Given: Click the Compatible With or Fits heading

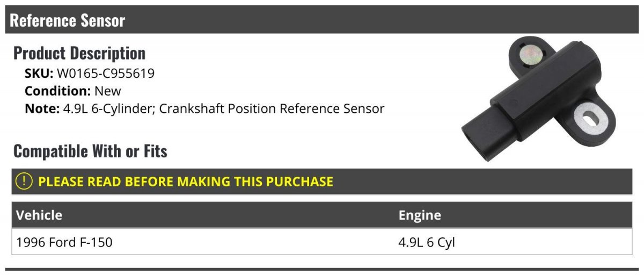Looking at the screenshot, I should point(90,151).
